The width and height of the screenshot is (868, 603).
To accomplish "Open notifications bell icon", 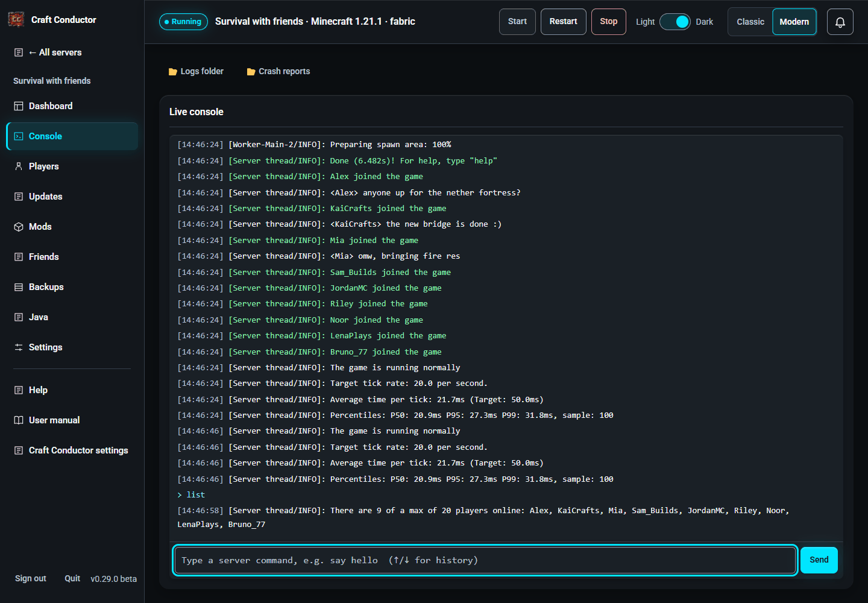I will pyautogui.click(x=840, y=22).
